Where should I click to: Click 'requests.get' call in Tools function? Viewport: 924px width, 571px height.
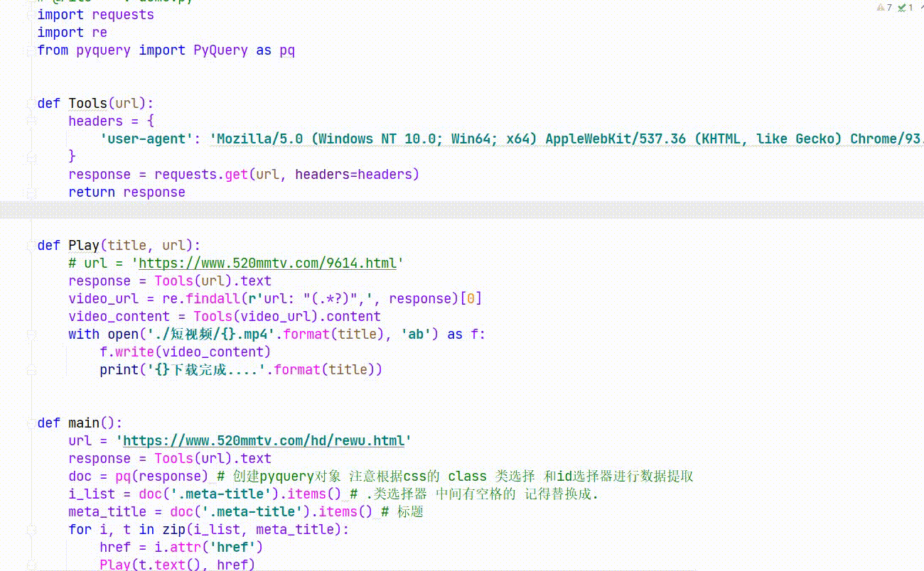pyautogui.click(x=201, y=175)
